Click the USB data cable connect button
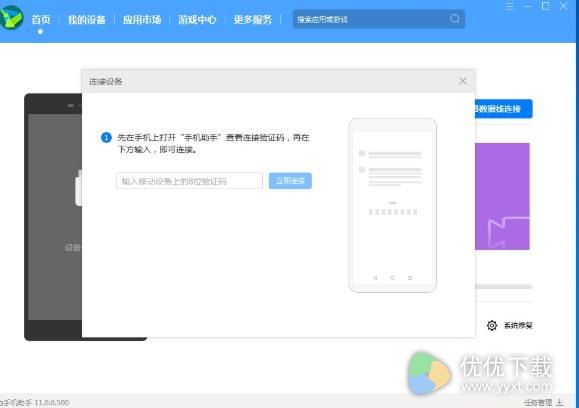 point(504,109)
